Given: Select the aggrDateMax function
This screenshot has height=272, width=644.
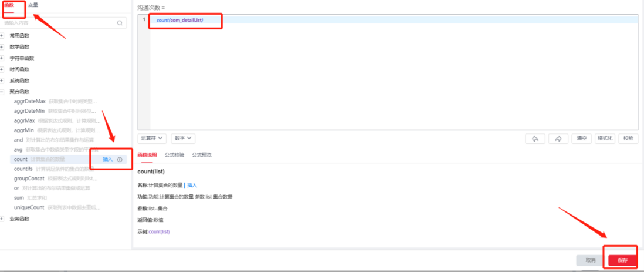Looking at the screenshot, I should (29, 101).
